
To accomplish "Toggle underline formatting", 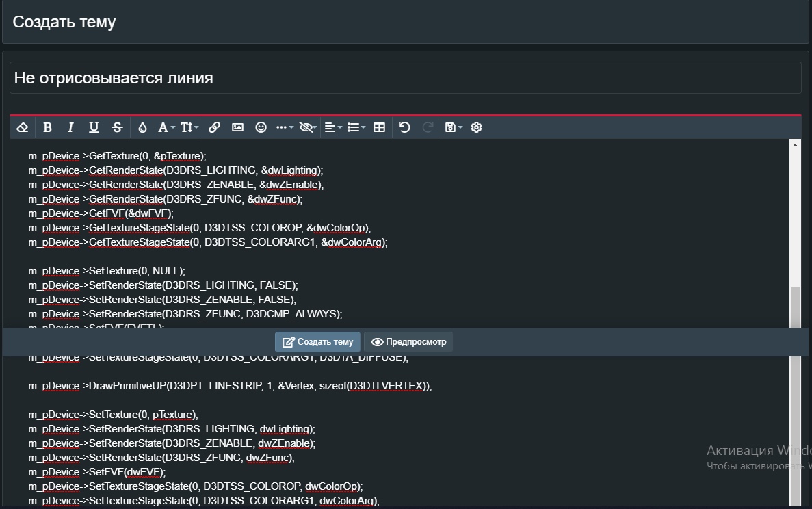I will 94,127.
